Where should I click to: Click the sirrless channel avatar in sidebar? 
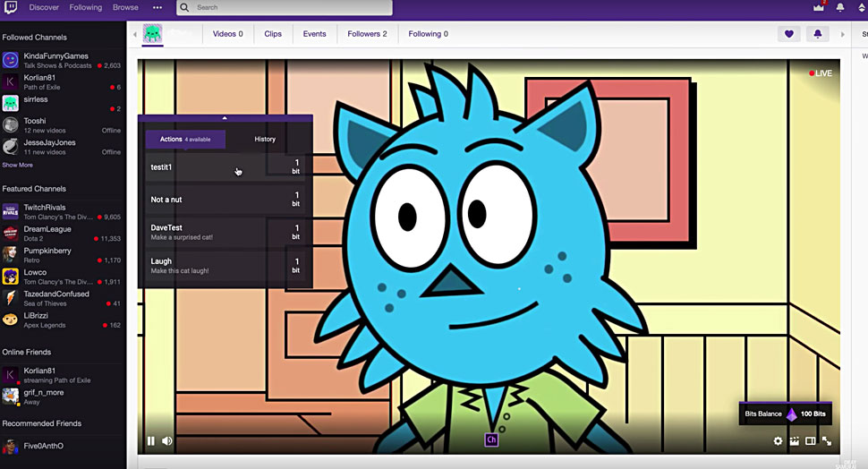point(11,103)
